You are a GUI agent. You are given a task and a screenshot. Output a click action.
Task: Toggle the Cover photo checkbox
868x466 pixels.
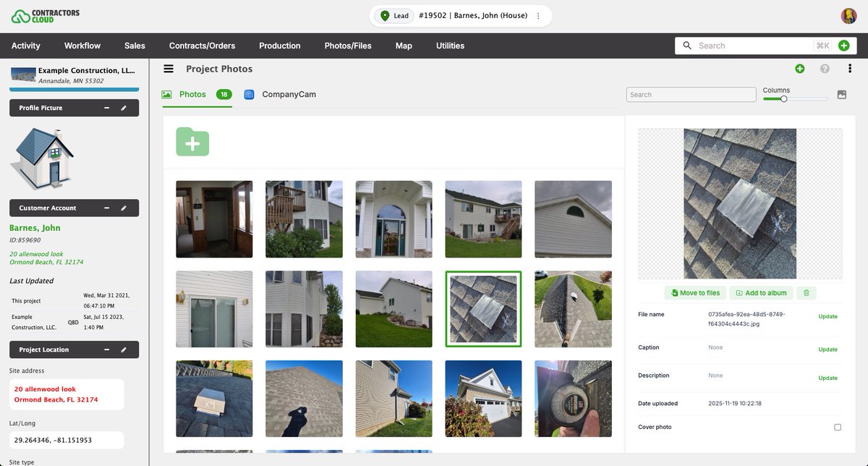click(838, 428)
